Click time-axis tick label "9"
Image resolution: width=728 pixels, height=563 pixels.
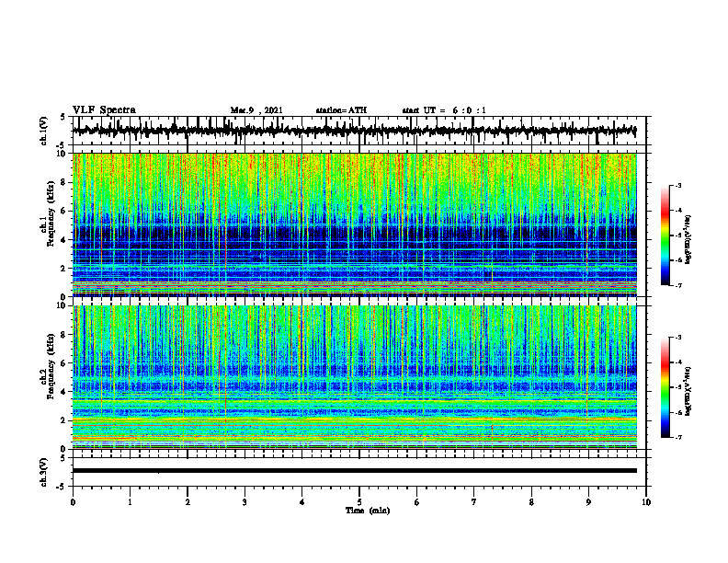click(588, 502)
